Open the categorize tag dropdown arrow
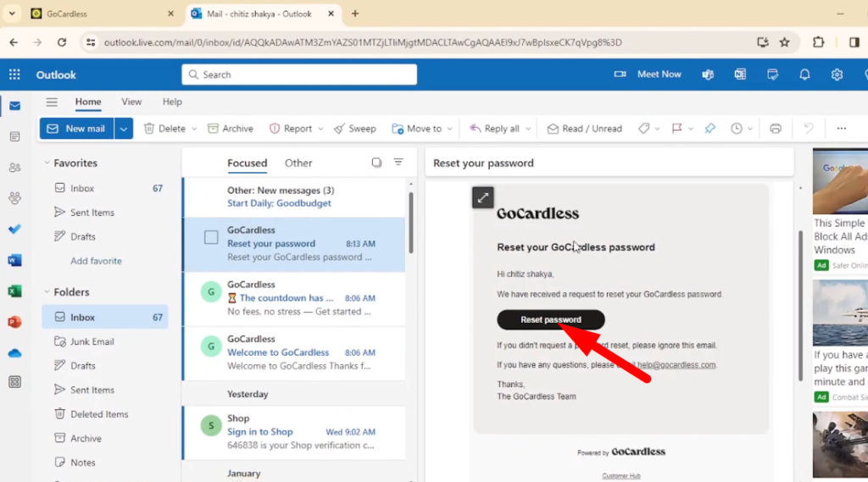The width and height of the screenshot is (868, 482). click(657, 129)
